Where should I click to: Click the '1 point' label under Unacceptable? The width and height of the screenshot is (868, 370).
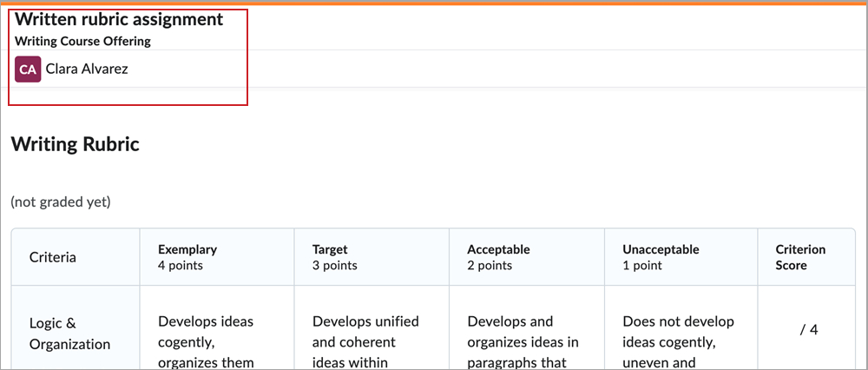pyautogui.click(x=642, y=266)
